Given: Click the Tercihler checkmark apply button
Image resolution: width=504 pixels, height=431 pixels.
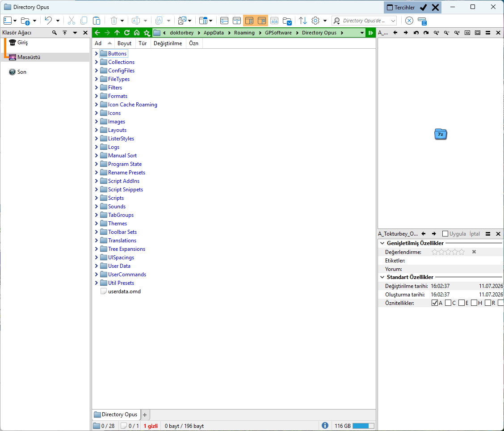Looking at the screenshot, I should [x=423, y=8].
